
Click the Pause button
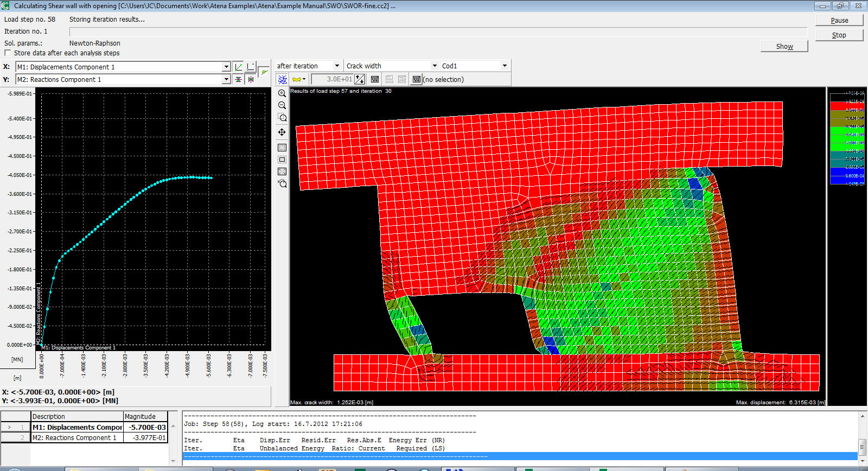point(839,20)
